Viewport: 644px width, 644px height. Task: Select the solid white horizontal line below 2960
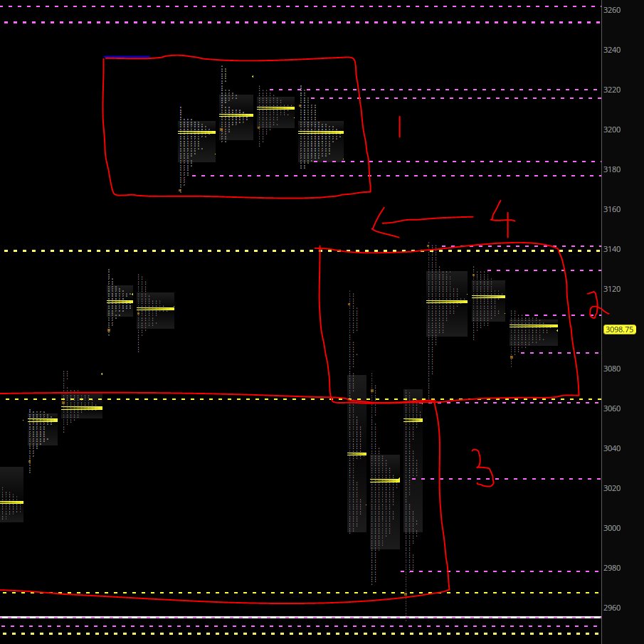coord(300,617)
